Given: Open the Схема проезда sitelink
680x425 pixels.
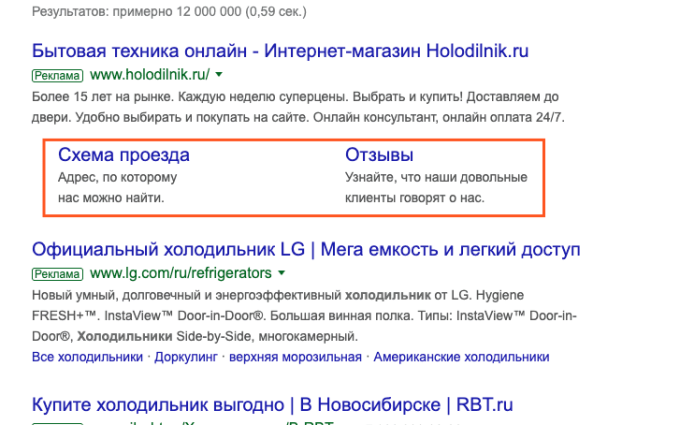Looking at the screenshot, I should coord(124,155).
